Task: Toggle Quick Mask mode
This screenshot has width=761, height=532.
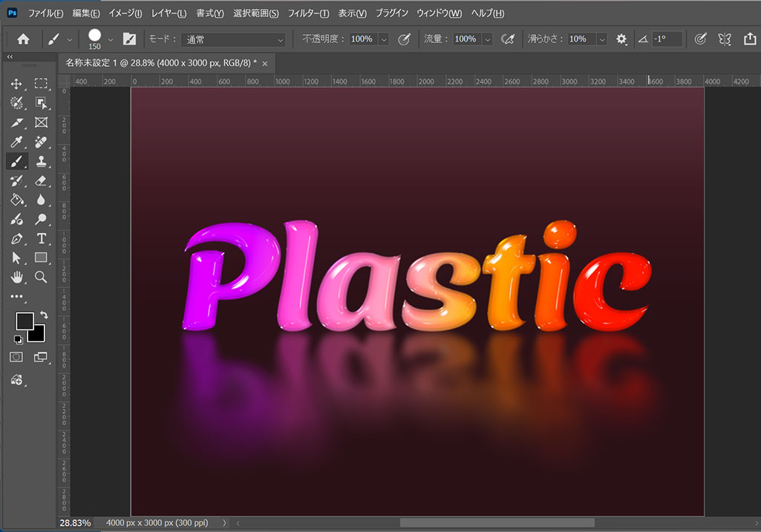Action: 16,357
